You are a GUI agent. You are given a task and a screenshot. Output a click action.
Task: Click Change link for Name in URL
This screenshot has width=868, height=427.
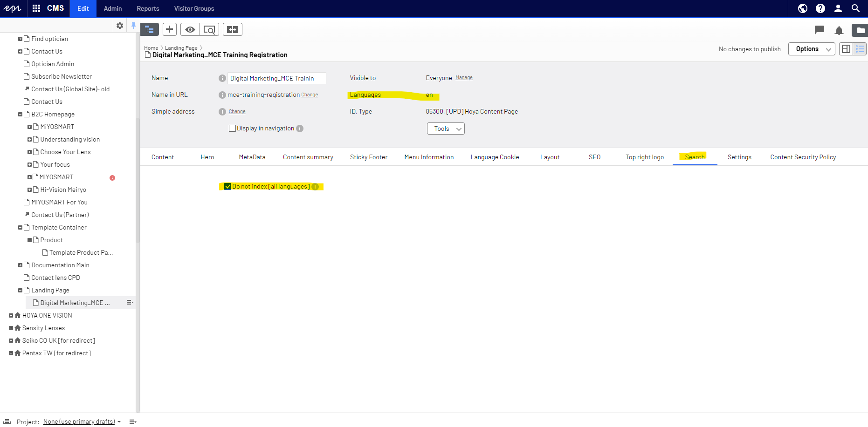[x=310, y=95]
